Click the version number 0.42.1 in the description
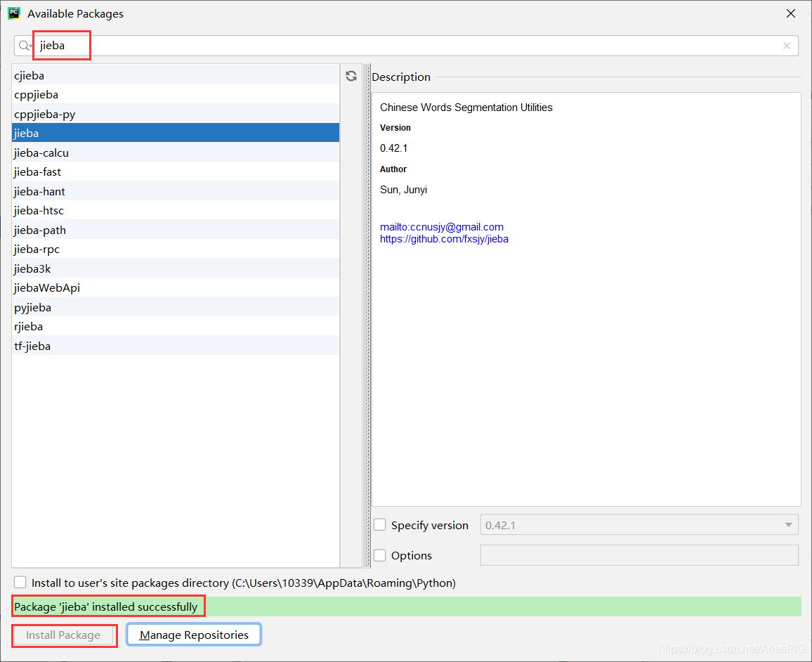Viewport: 812px width, 662px height. tap(393, 148)
